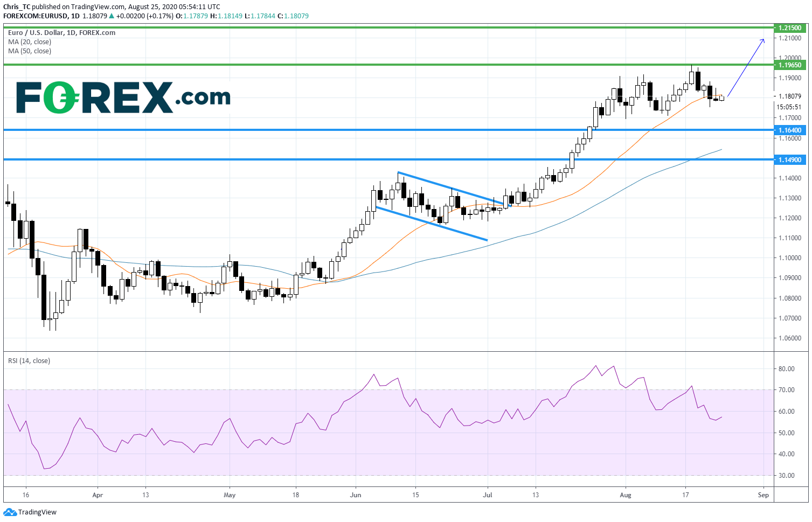
Task: Click the 1.10000 price axis value
Action: tap(789, 259)
